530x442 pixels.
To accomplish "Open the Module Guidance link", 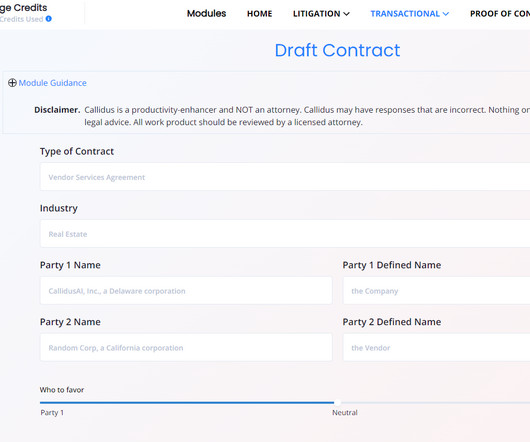I will tap(52, 83).
